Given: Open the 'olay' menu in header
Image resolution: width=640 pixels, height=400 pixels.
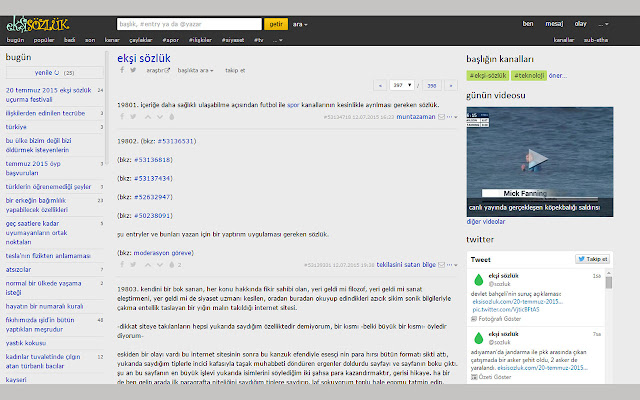Looking at the screenshot, I should pyautogui.click(x=581, y=22).
